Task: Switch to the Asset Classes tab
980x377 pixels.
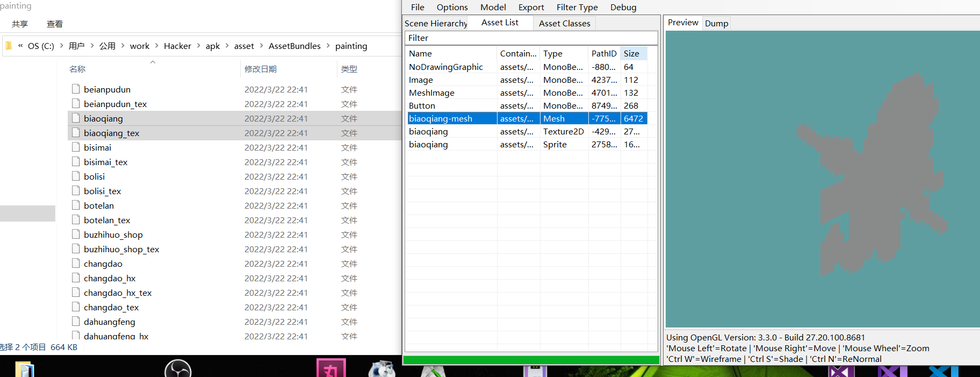Action: pos(564,23)
